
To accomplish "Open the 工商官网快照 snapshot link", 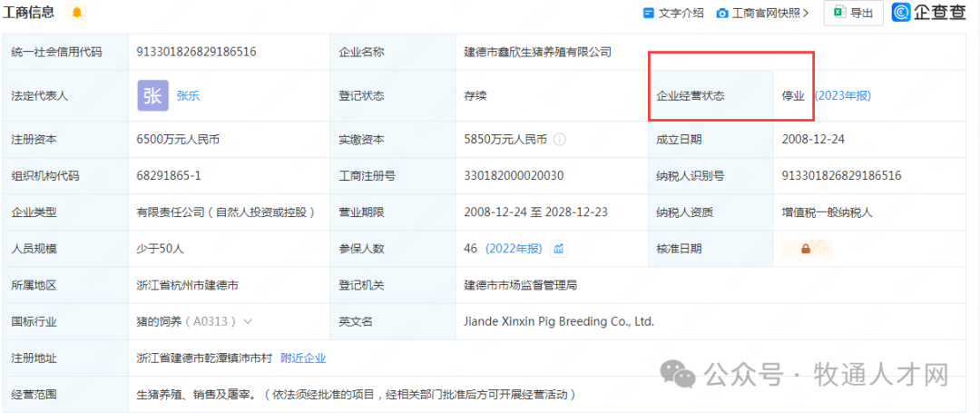I will 762,13.
